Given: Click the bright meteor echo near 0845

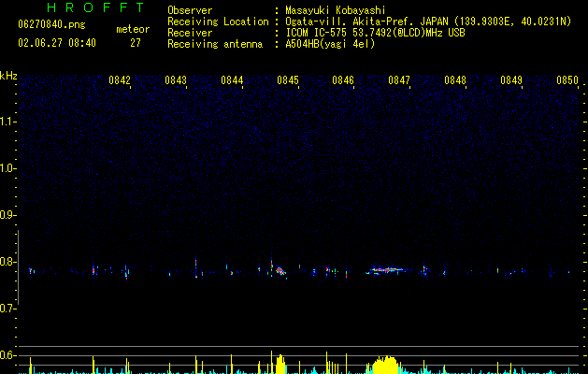Looking at the screenshot, I should 280,270.
